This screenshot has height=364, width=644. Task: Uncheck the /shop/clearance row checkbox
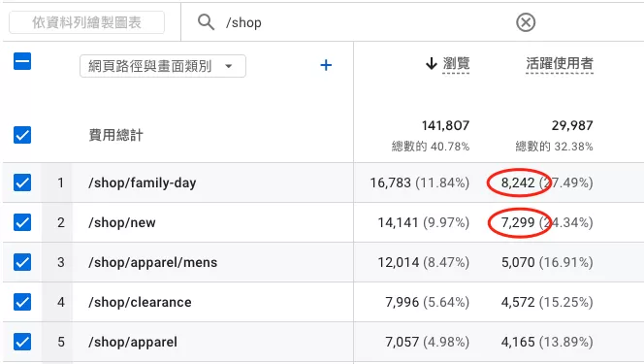22,302
